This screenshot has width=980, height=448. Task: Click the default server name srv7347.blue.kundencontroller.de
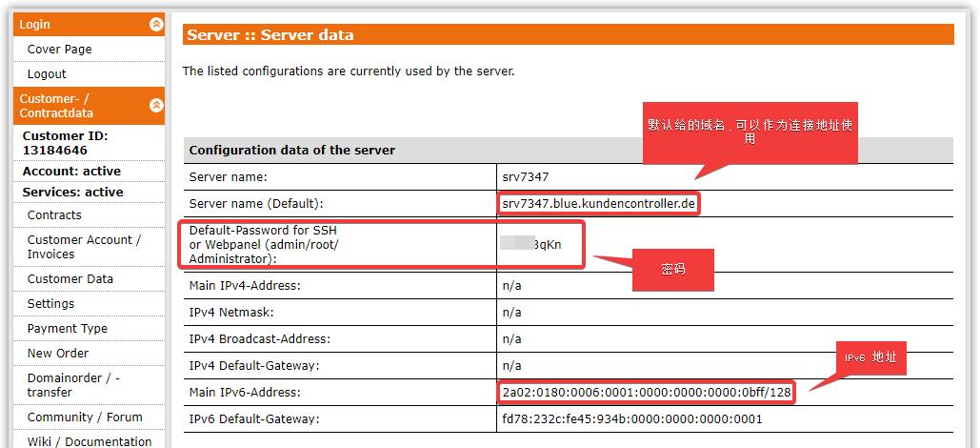pos(600,204)
